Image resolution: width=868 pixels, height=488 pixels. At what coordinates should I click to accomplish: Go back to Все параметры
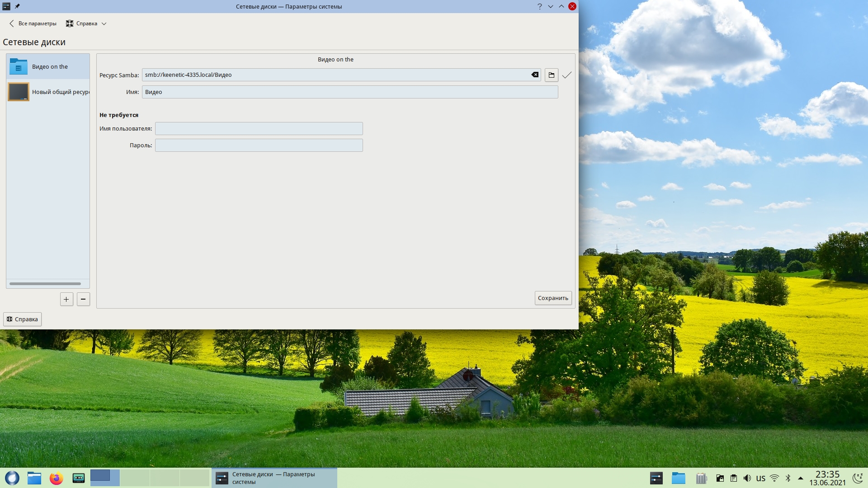tap(33, 23)
